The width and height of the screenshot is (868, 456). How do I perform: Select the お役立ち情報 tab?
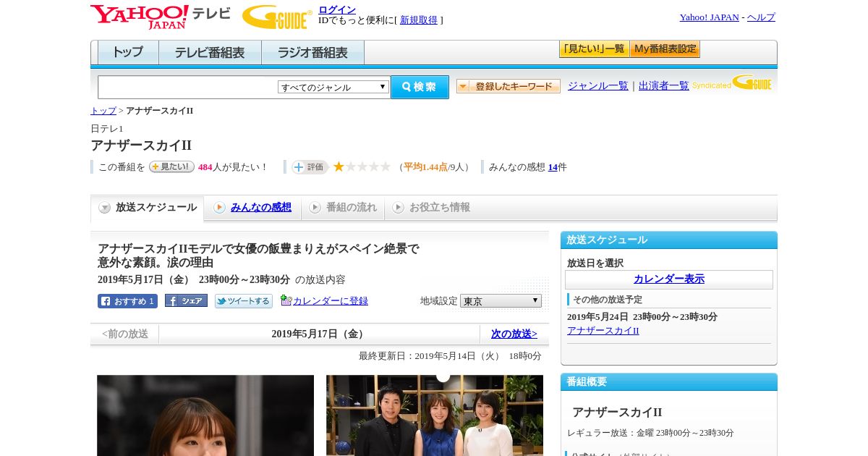click(x=431, y=208)
